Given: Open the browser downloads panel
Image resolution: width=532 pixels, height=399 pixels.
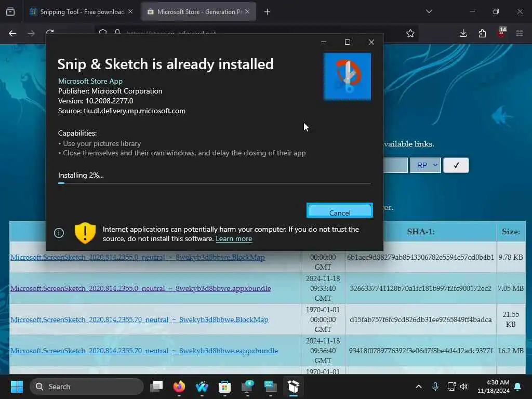Looking at the screenshot, I should click(x=463, y=33).
